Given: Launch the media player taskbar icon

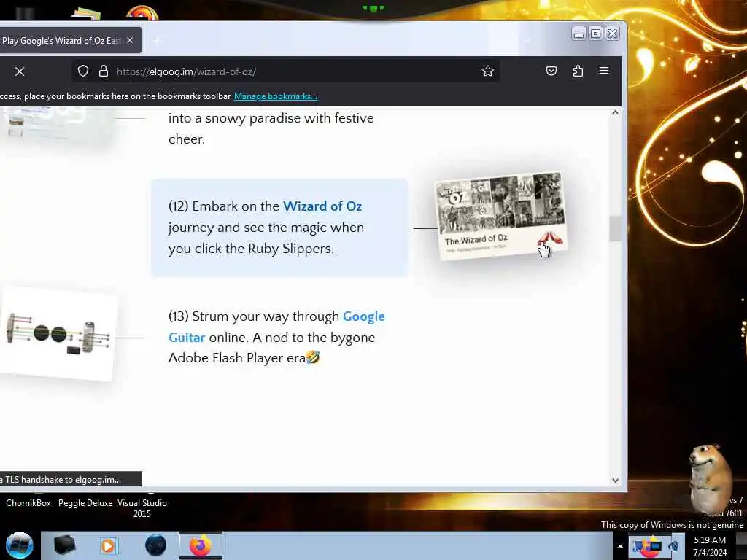Looking at the screenshot, I should pyautogui.click(x=109, y=545).
